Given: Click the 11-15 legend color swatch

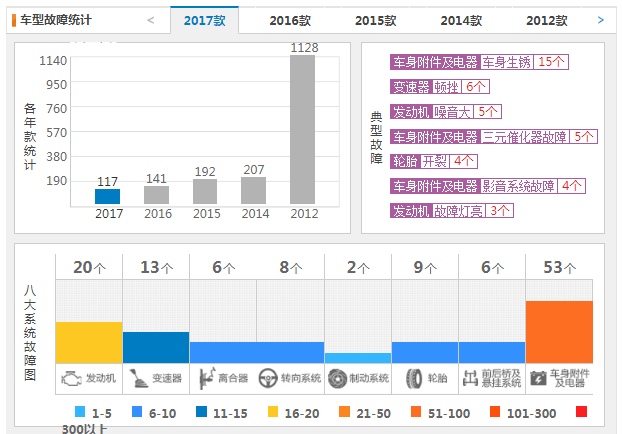Looking at the screenshot, I should (202, 412).
